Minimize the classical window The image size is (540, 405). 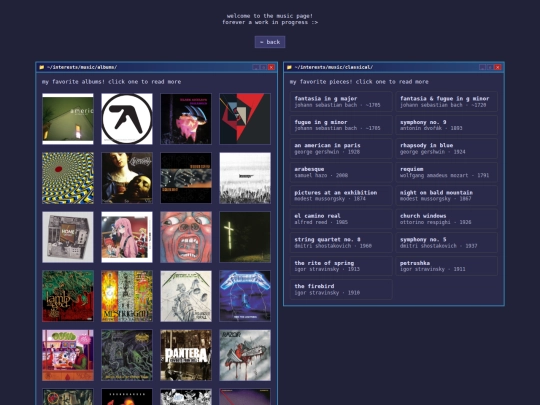(482, 67)
